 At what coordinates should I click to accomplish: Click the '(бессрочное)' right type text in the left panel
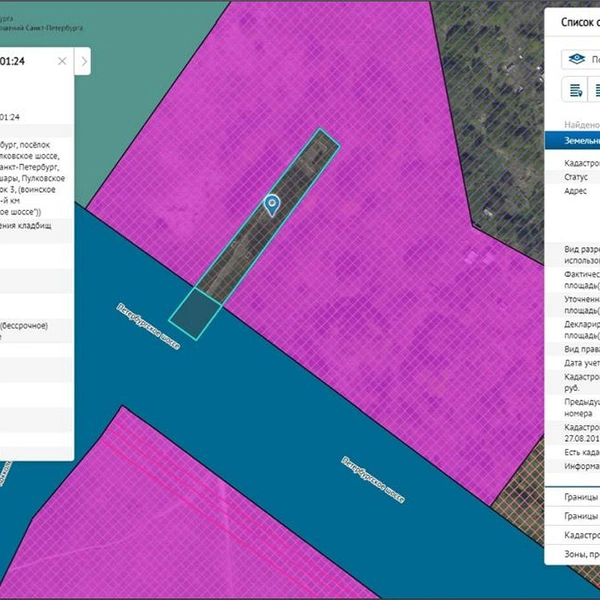click(x=24, y=326)
